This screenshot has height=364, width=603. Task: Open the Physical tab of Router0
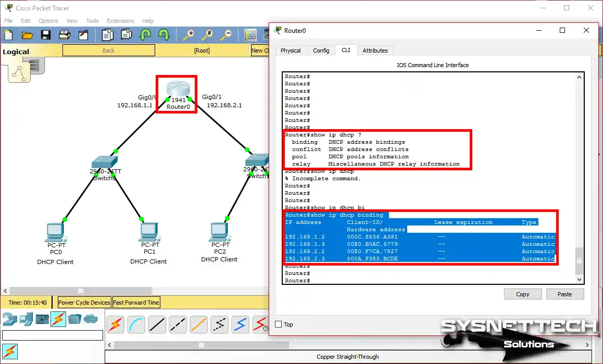[291, 50]
